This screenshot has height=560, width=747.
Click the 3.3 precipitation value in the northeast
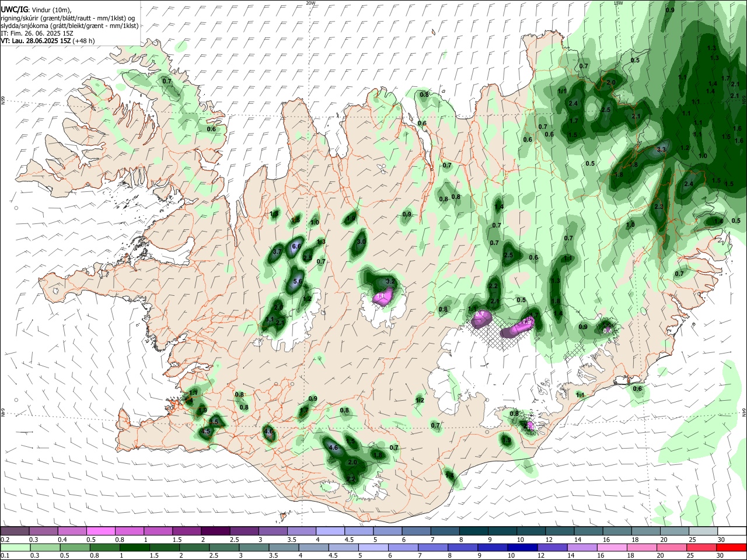click(661, 150)
